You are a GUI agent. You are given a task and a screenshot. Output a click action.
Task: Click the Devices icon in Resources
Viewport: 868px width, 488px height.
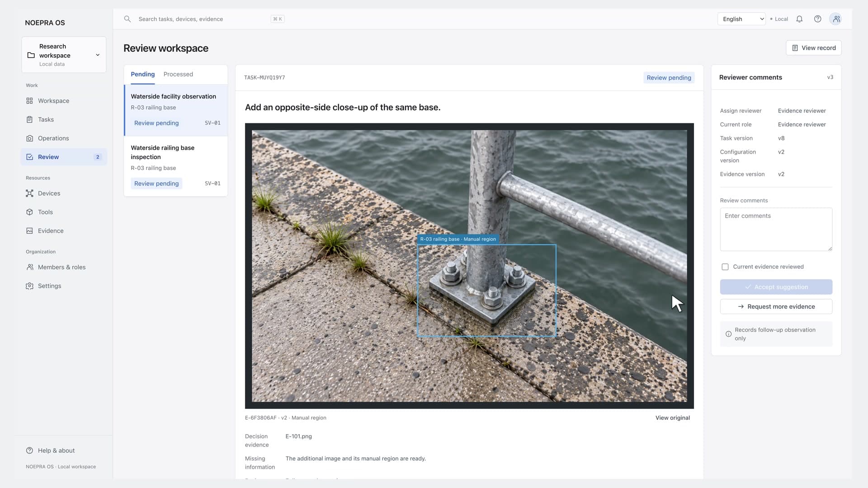point(29,193)
